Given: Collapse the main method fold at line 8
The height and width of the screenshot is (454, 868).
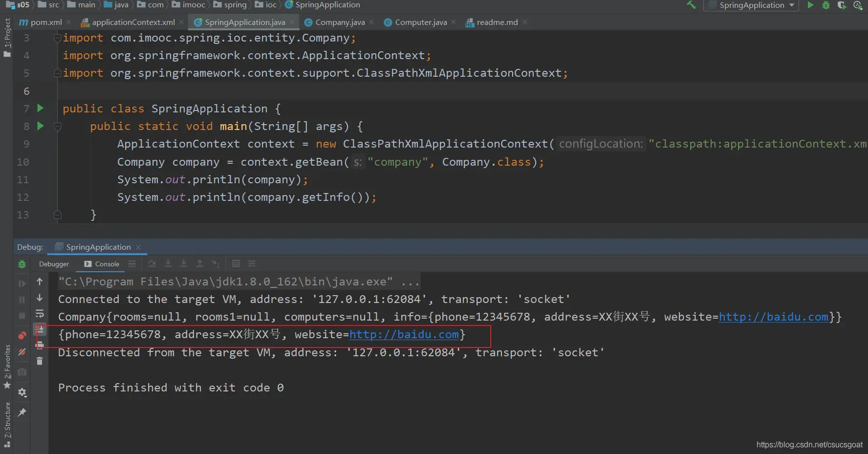Looking at the screenshot, I should click(x=58, y=127).
